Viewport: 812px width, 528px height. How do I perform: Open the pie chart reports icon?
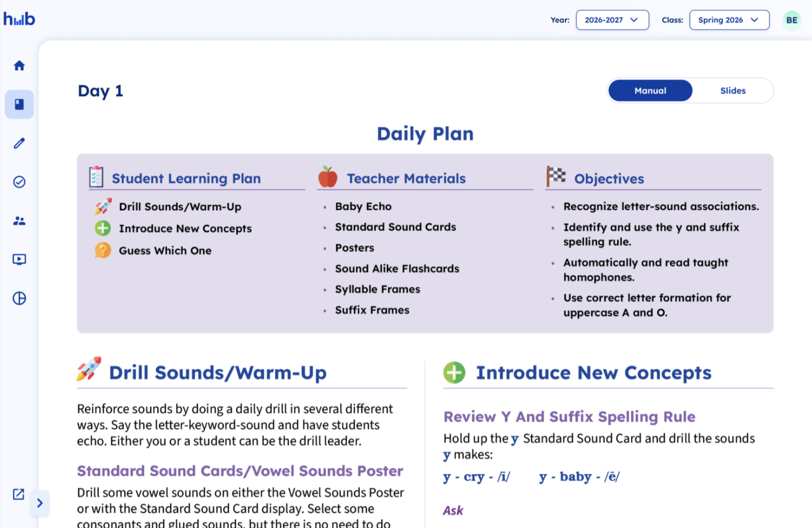(19, 298)
